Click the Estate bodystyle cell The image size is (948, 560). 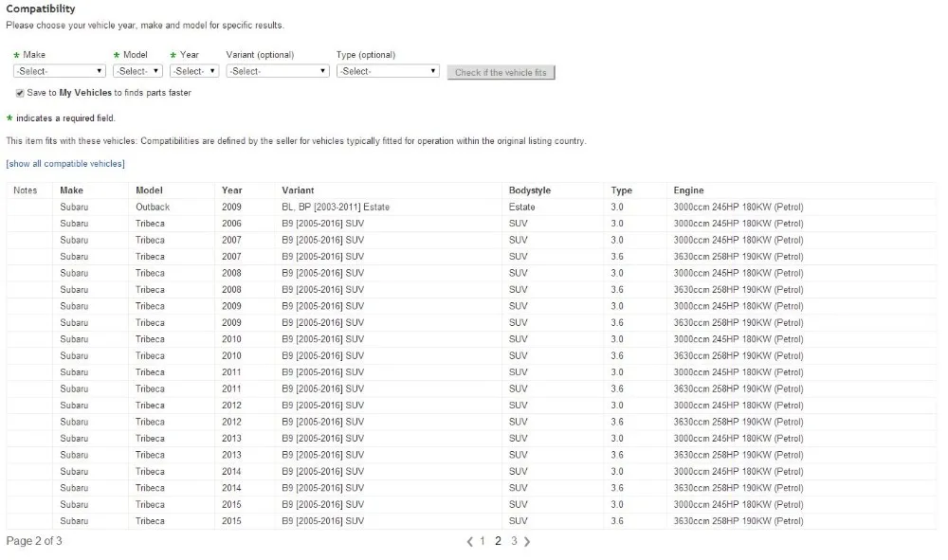pyautogui.click(x=521, y=208)
